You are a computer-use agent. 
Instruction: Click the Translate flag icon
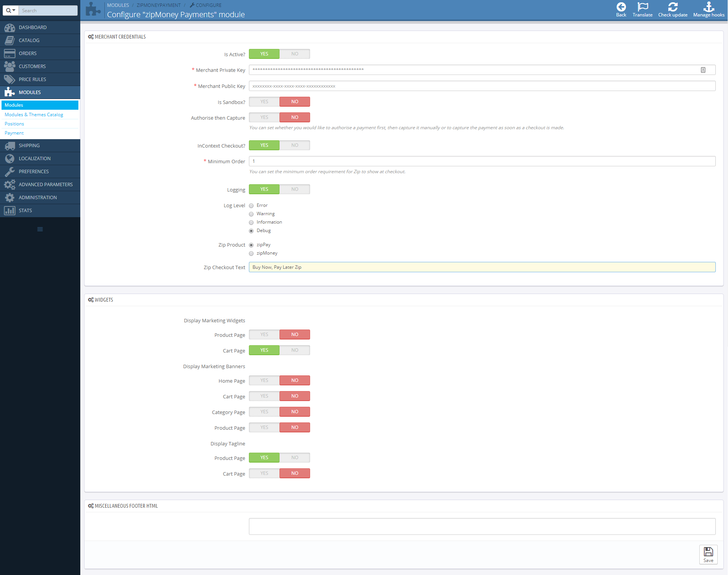click(643, 7)
